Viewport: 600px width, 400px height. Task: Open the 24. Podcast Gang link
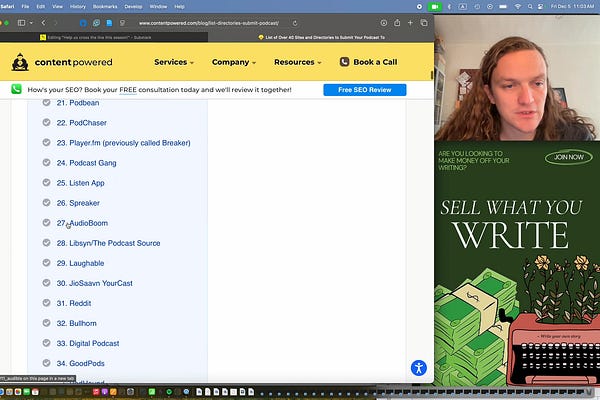(86, 163)
